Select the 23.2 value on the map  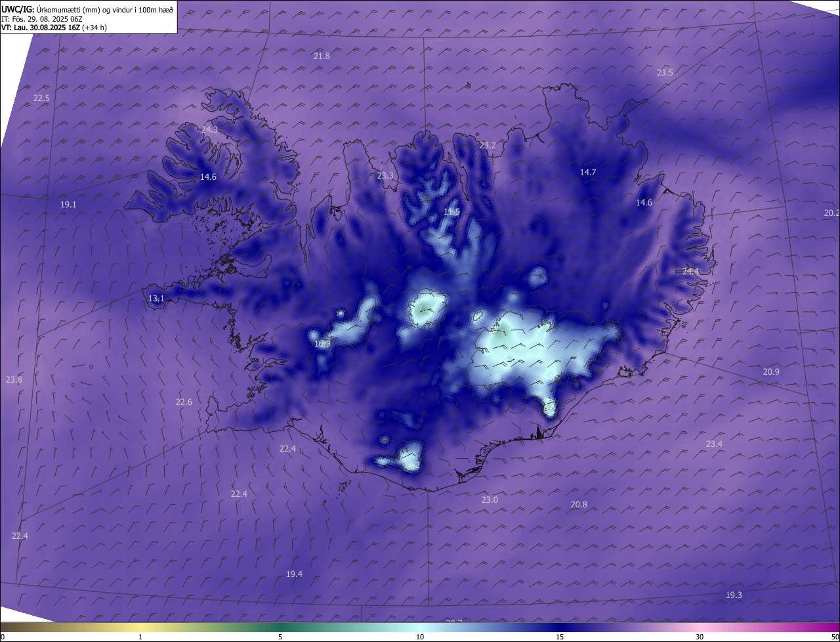click(488, 146)
